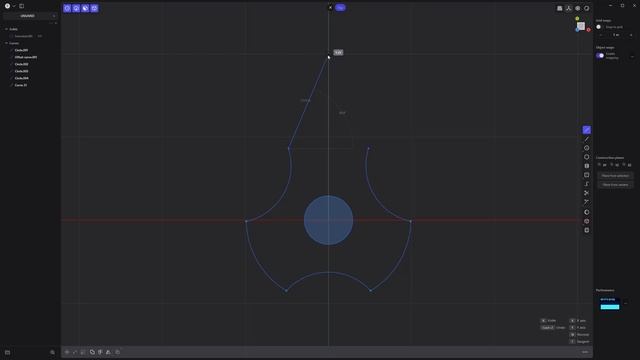Click the Plane from selection button
640x360 pixels.
[615, 176]
